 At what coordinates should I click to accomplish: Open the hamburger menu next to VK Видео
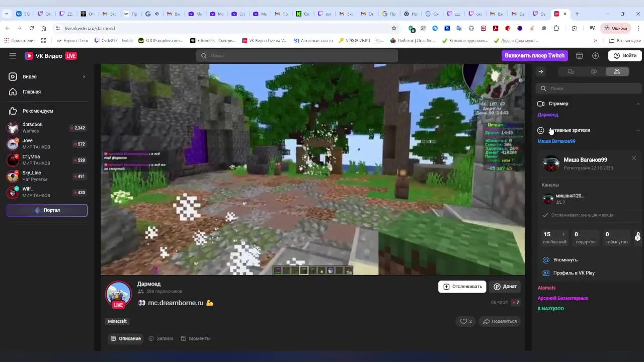(x=13, y=56)
